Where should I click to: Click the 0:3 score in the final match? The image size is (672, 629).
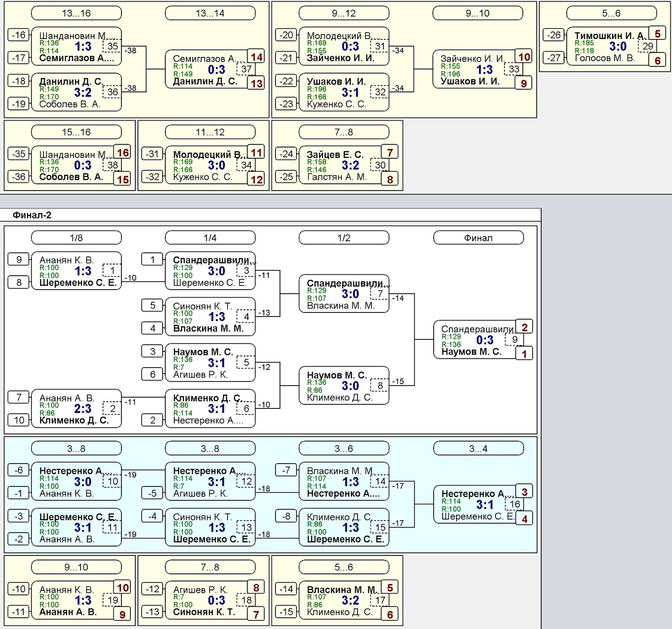click(485, 340)
